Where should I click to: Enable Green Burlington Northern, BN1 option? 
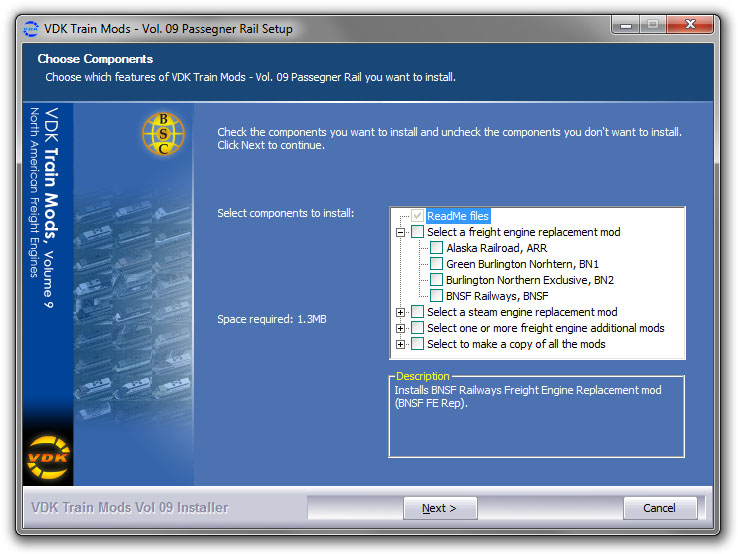point(436,264)
